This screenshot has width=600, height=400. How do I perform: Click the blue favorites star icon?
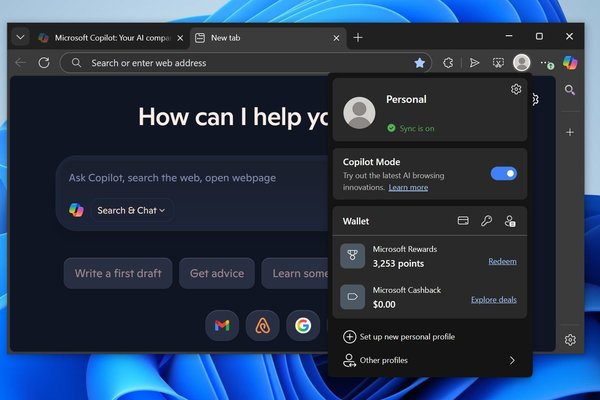pos(420,63)
